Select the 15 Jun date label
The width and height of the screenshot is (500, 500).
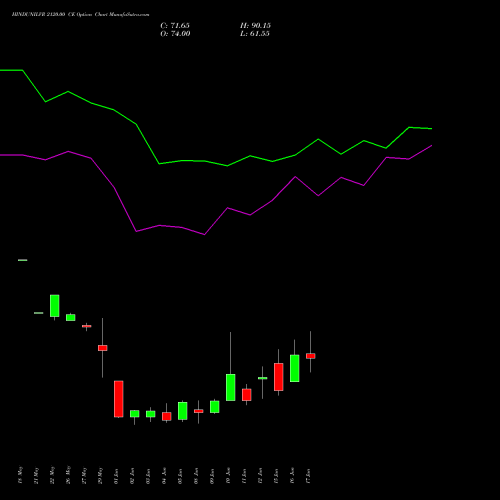[276, 476]
